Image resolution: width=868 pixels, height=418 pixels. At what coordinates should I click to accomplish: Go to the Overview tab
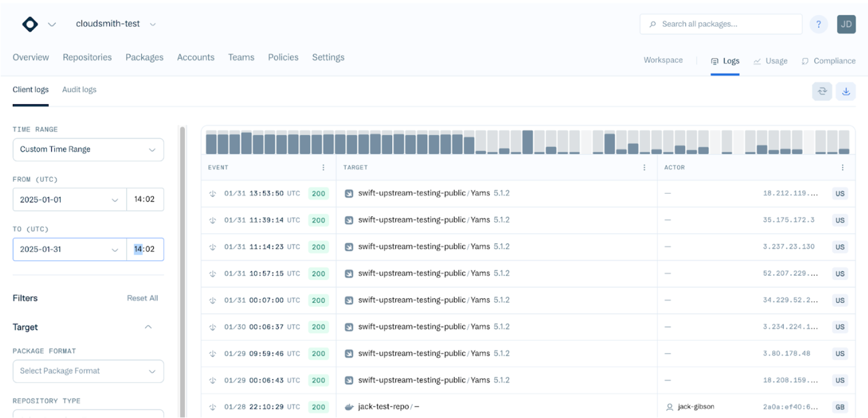click(x=31, y=57)
